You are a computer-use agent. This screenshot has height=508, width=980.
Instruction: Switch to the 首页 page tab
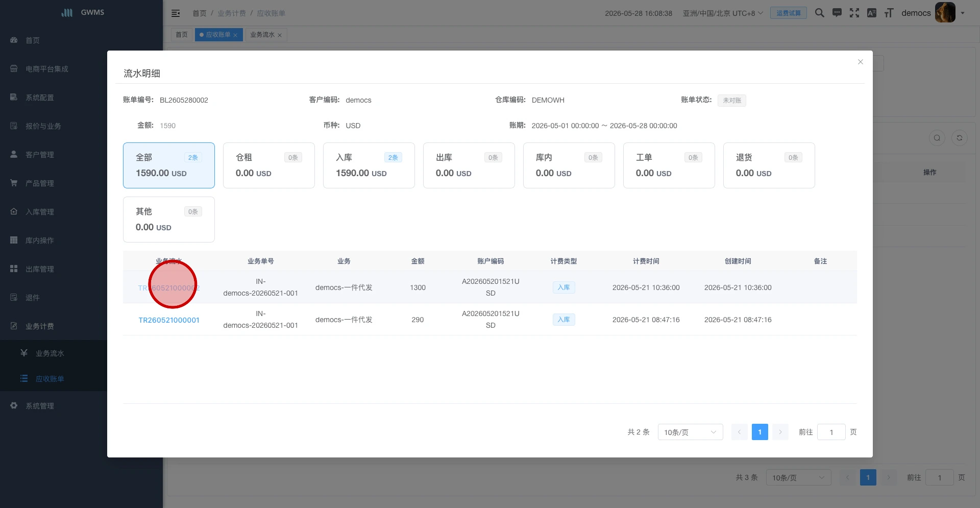click(x=182, y=35)
